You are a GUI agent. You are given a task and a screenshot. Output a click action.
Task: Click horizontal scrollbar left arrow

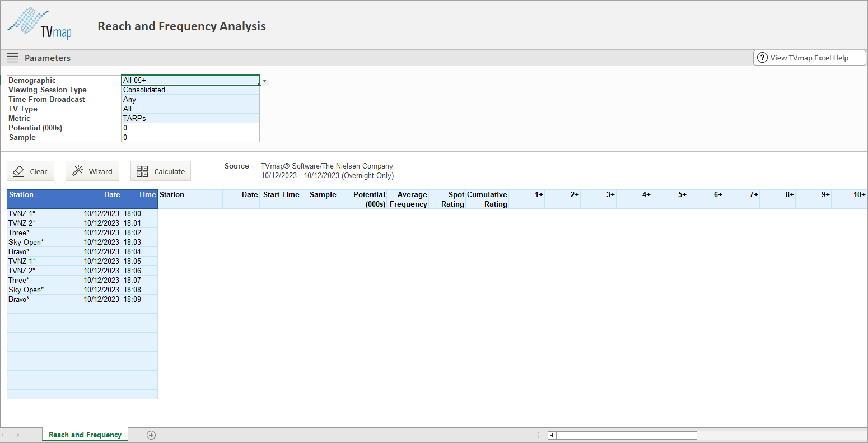point(552,435)
